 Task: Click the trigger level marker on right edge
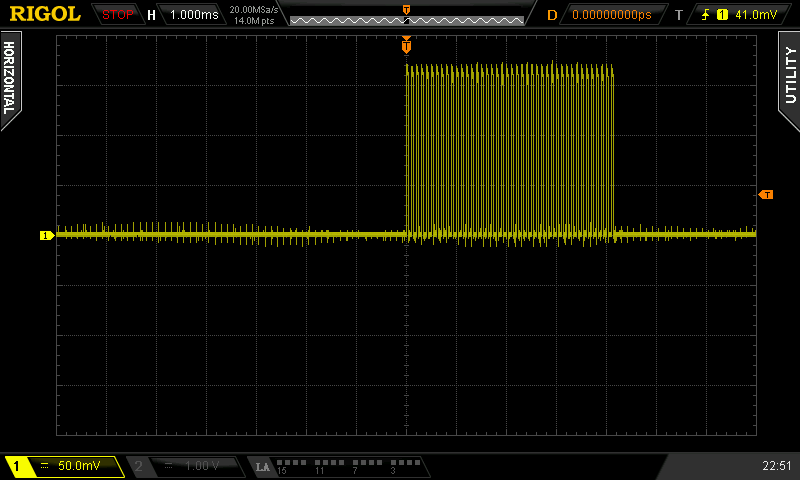[x=765, y=194]
